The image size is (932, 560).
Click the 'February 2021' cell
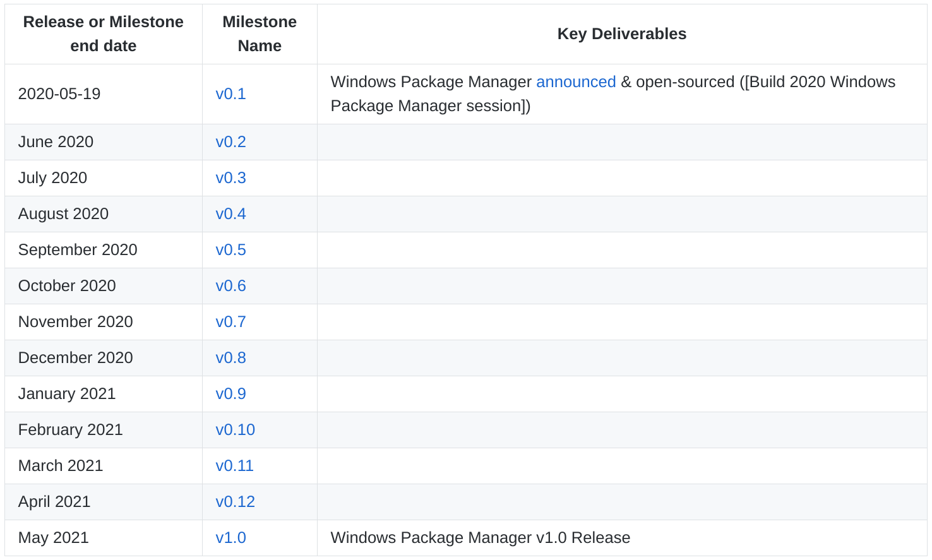(104, 430)
